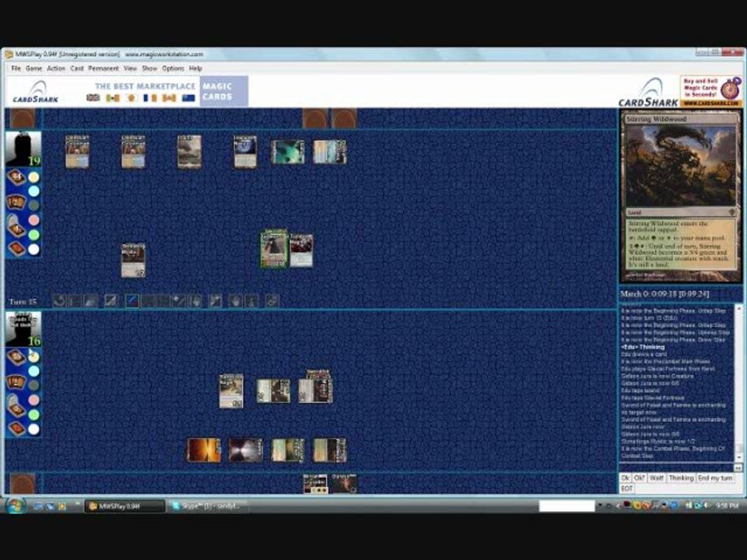Click opponent's green mana pool circle
The image size is (747, 560).
pos(33,235)
